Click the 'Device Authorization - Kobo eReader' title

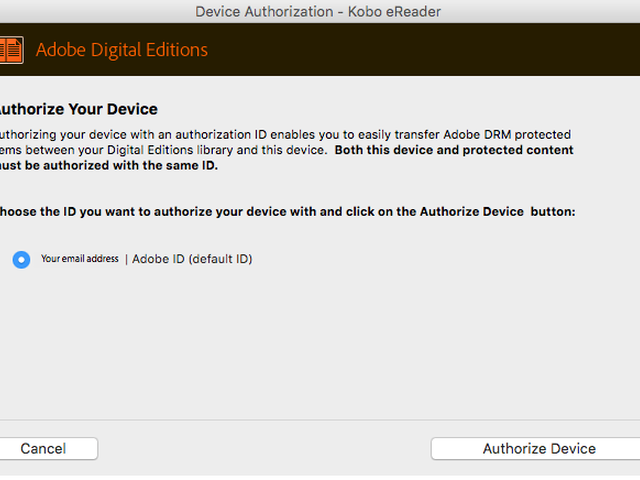318,11
